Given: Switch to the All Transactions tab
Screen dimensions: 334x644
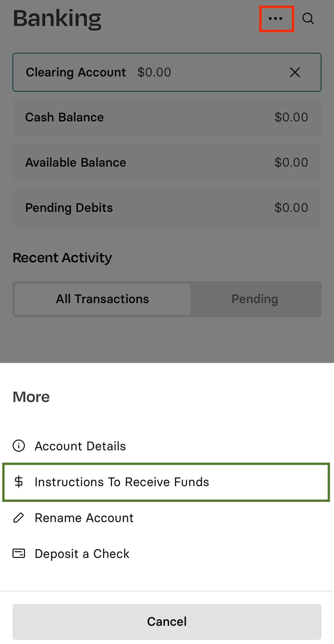Looking at the screenshot, I should [103, 299].
